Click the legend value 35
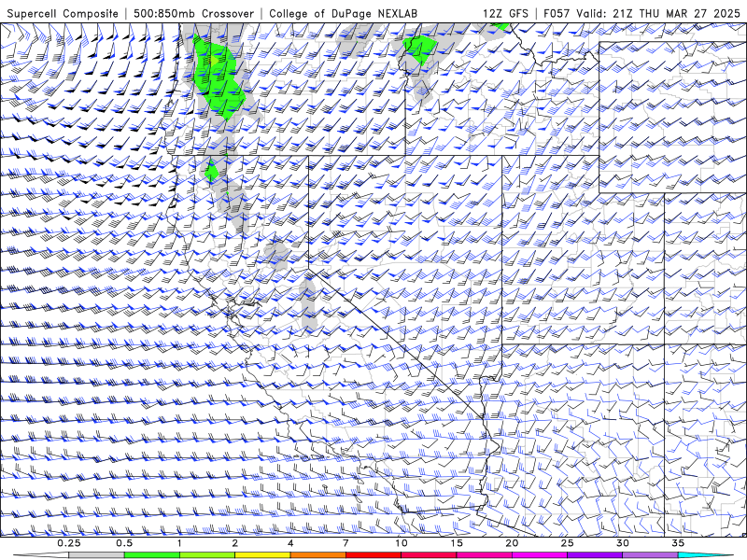Screen dimensions: 747x560 tap(678, 543)
